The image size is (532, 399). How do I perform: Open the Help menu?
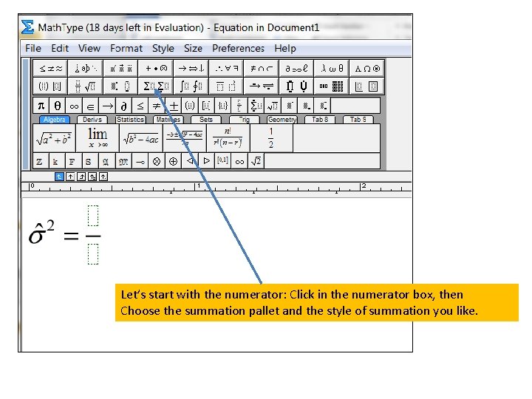[285, 48]
